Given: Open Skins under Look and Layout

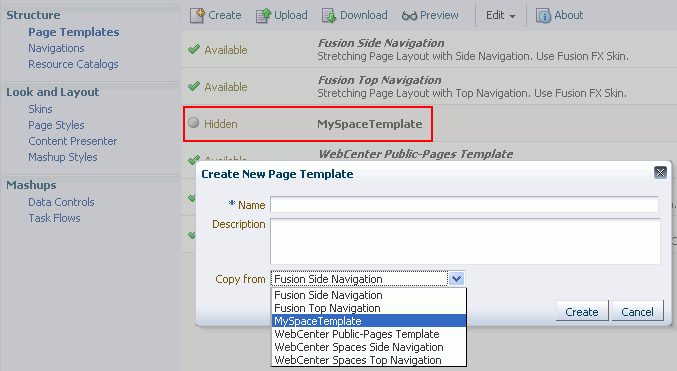Looking at the screenshot, I should coord(40,109).
